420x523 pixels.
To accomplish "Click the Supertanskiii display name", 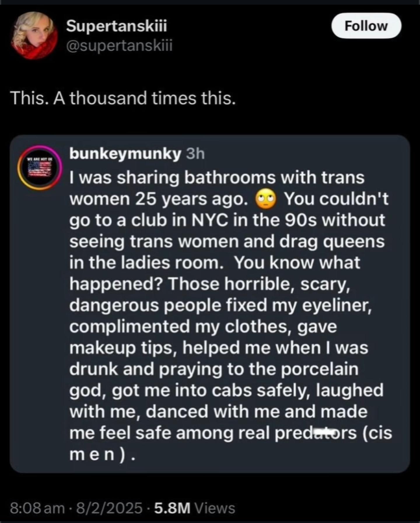I will coord(117,27).
